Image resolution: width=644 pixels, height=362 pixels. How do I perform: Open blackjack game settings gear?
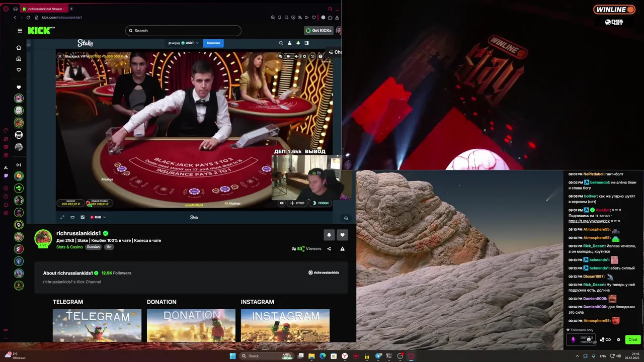click(x=304, y=56)
